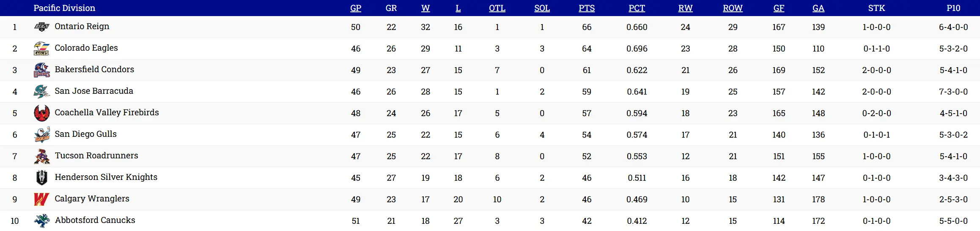Click the Pacific Division heading
This screenshot has height=231, width=980.
(x=64, y=8)
